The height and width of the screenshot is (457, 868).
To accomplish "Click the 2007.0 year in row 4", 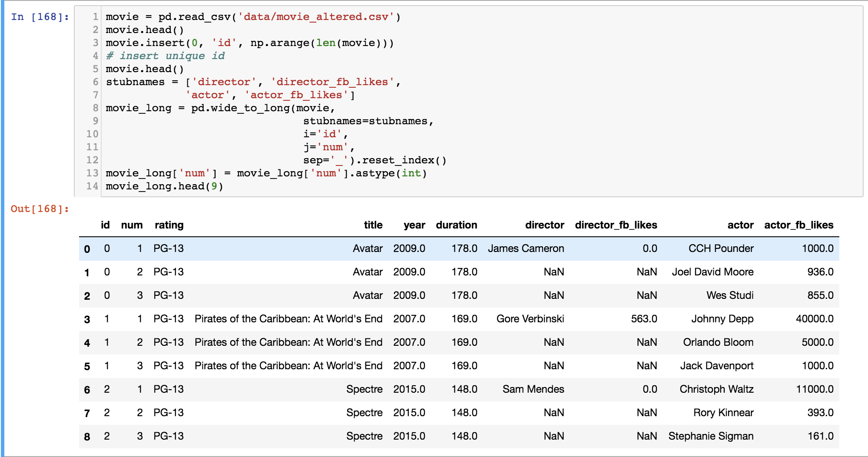I will coord(409,342).
